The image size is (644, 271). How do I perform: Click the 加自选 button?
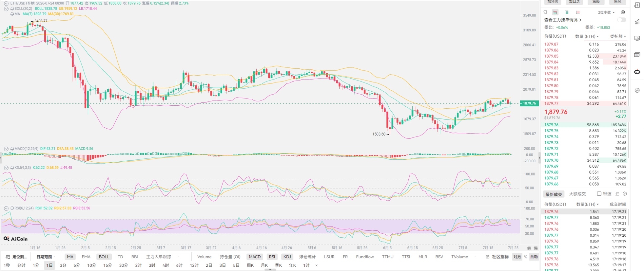(575, 2)
